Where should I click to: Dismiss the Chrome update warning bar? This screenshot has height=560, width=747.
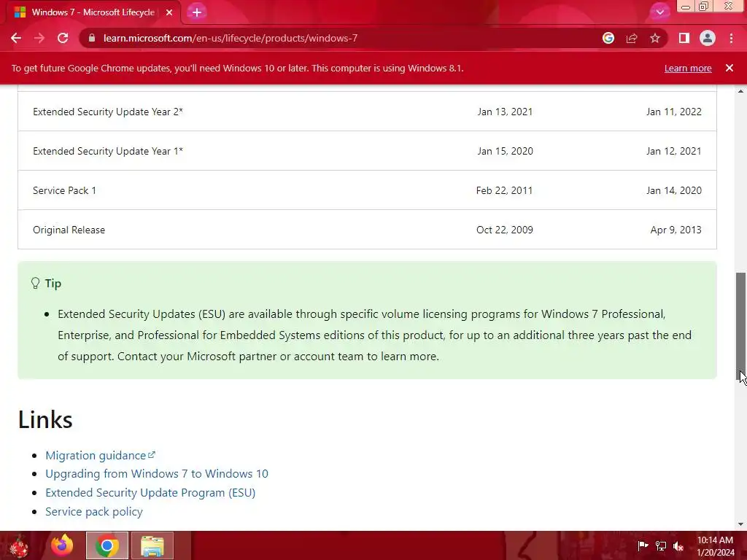(729, 68)
